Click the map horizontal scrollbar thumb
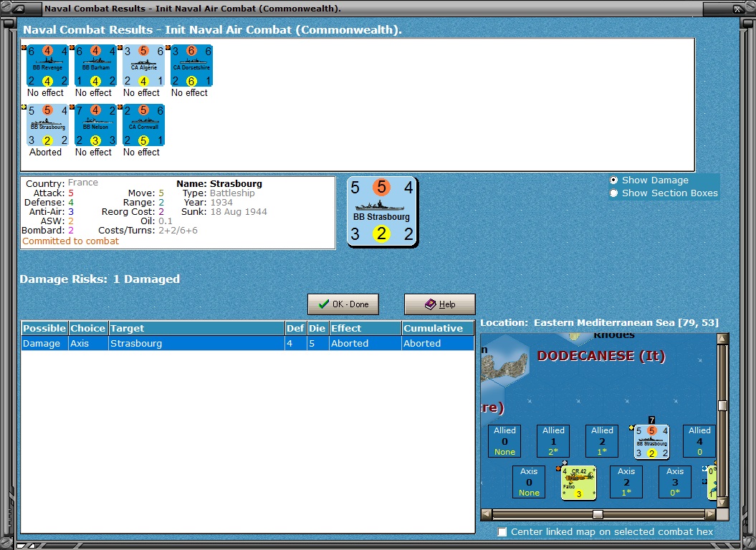Screen dimensions: 756x550 click(x=598, y=514)
